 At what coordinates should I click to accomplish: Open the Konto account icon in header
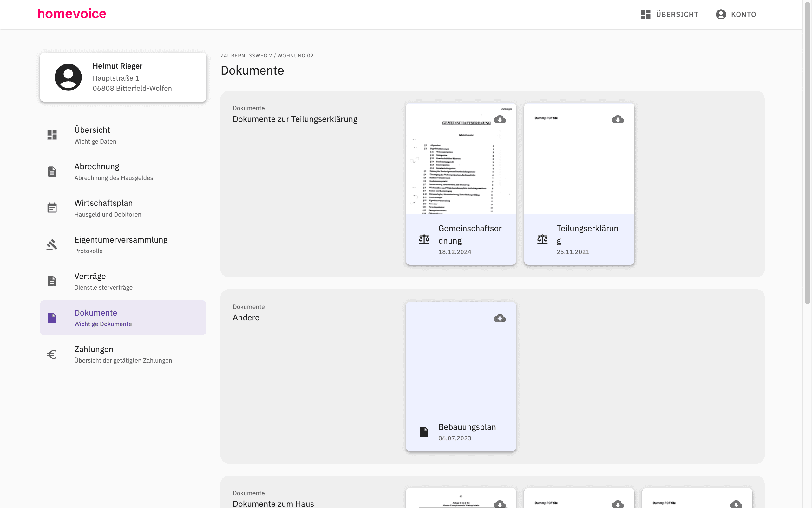pyautogui.click(x=721, y=14)
